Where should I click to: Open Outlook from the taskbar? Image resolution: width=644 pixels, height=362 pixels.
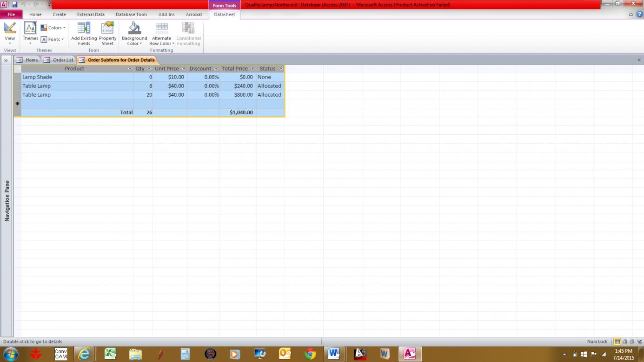coord(285,354)
